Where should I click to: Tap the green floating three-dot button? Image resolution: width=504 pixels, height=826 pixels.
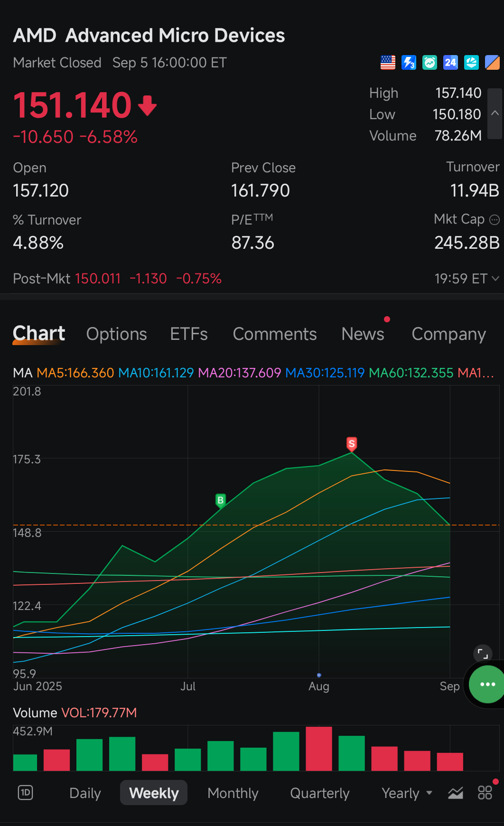point(487,684)
